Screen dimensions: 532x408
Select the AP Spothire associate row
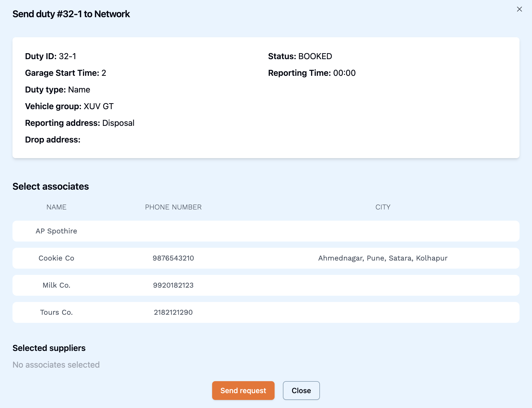pyautogui.click(x=56, y=231)
